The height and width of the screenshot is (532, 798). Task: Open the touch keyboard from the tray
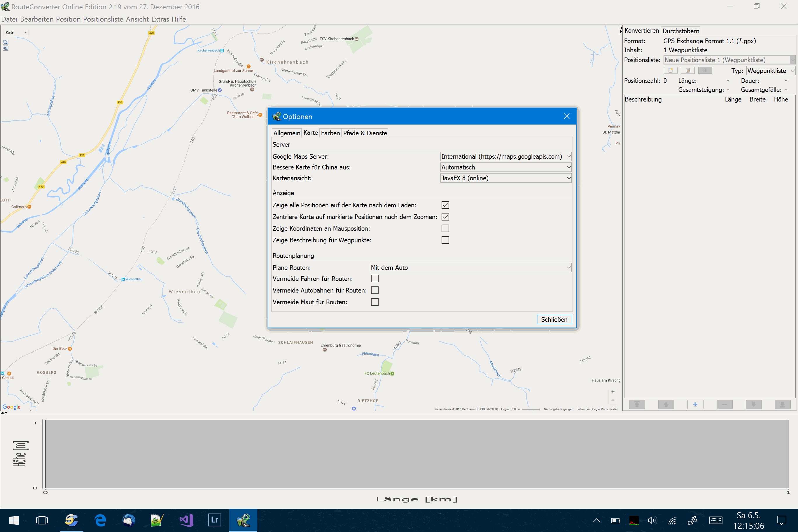[x=715, y=520]
